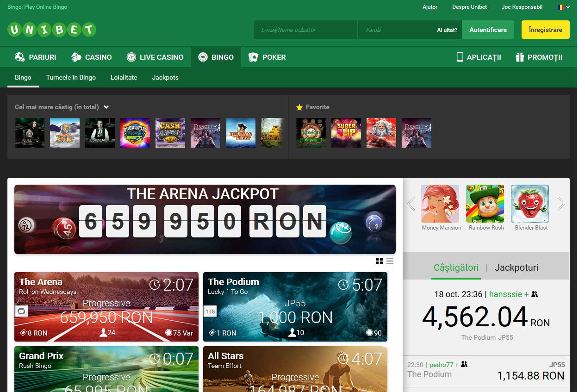This screenshot has width=585, height=392.
Task: Open Aplicații mobile apps page
Action: pyautogui.click(x=479, y=57)
